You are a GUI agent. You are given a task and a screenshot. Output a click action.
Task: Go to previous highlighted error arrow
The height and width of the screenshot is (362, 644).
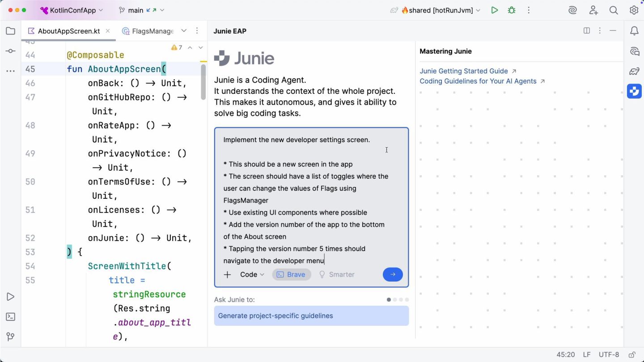click(x=190, y=47)
